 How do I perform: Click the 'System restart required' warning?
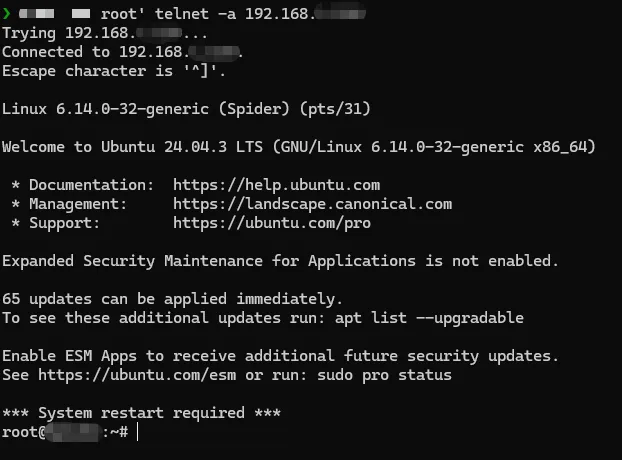tap(141, 413)
